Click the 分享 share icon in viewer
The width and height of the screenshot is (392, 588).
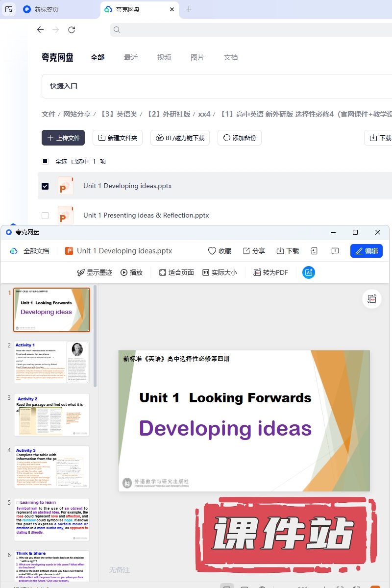click(x=254, y=251)
